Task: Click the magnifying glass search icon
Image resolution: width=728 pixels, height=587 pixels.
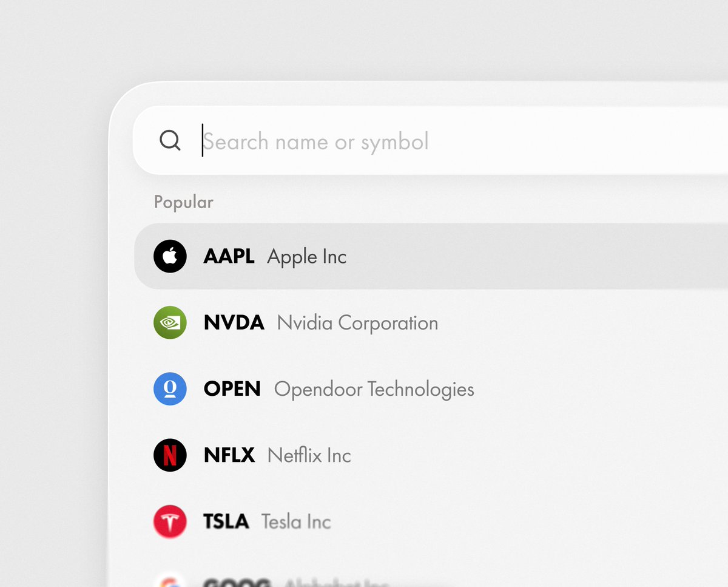Action: coord(170,141)
